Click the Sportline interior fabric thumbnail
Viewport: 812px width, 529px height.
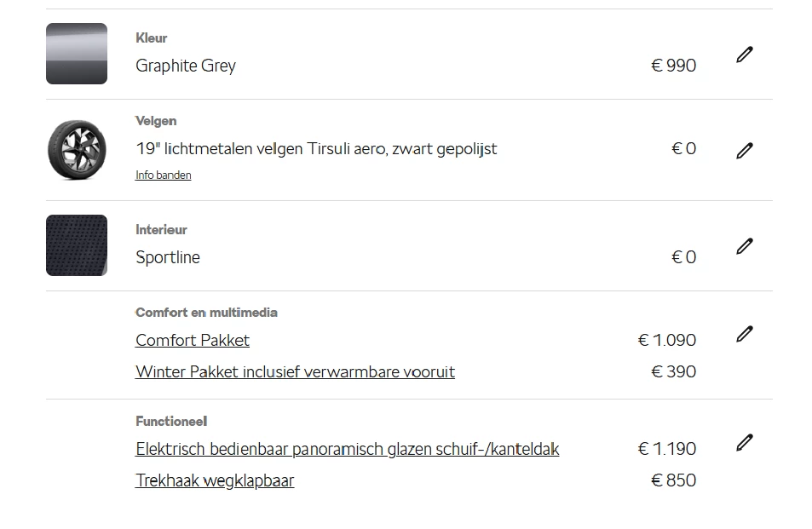click(77, 245)
